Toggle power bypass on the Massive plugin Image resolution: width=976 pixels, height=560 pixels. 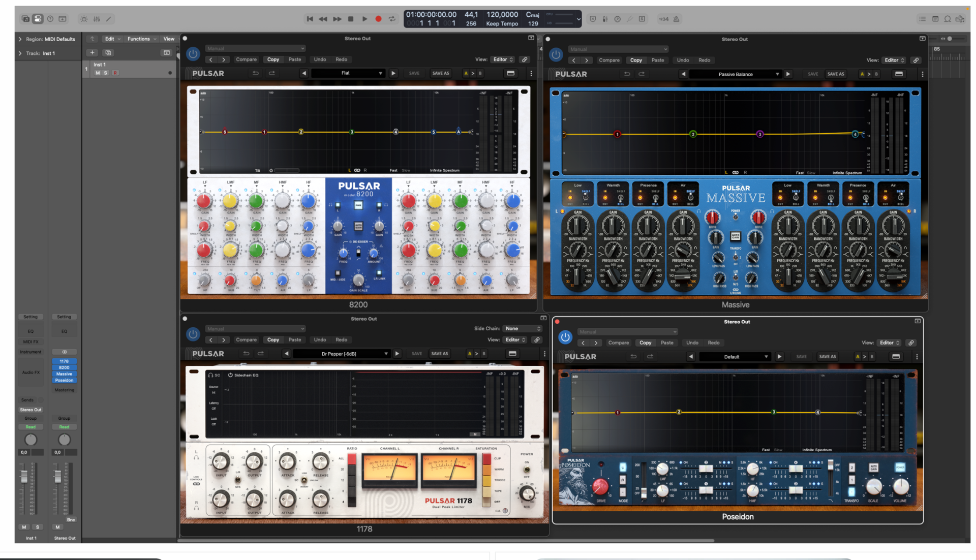(556, 54)
